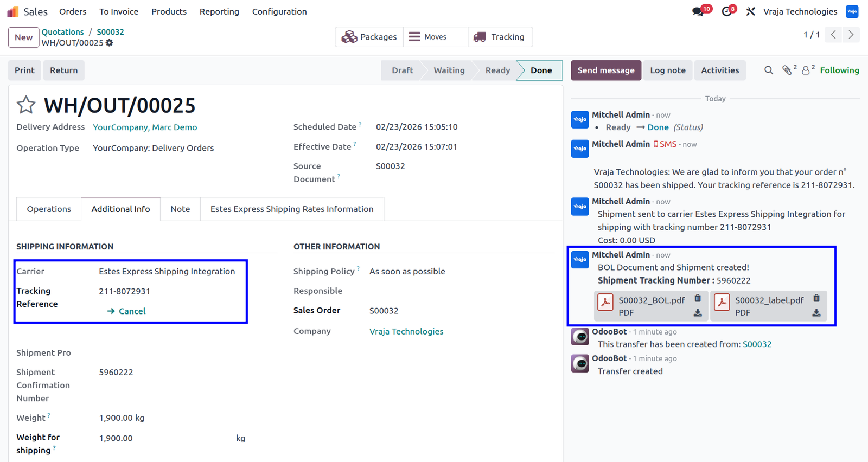Open the gear actions menu beside WH/OUT/00025
This screenshot has width=868, height=462.
click(110, 43)
